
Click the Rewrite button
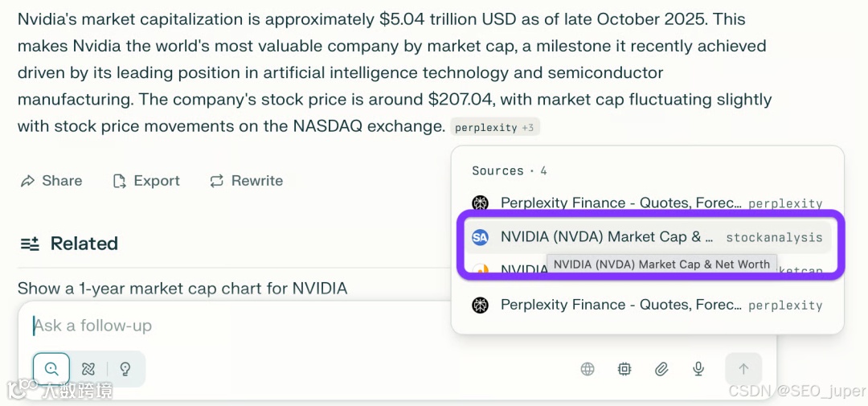point(246,181)
